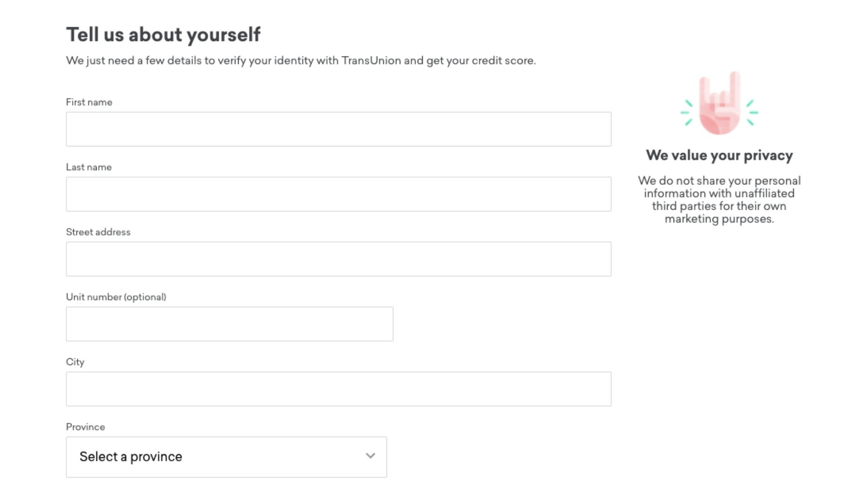Click the Street address label
Viewport: 868px width, 488px height.
click(98, 232)
